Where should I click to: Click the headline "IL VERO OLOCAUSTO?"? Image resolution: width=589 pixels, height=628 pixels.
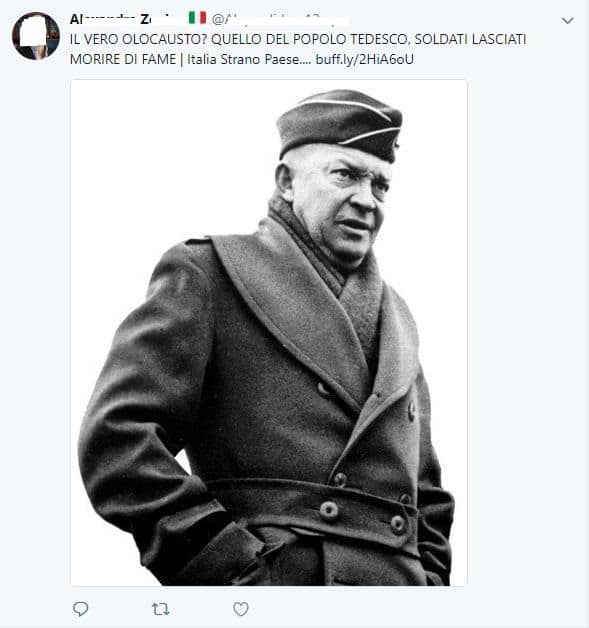[139, 39]
